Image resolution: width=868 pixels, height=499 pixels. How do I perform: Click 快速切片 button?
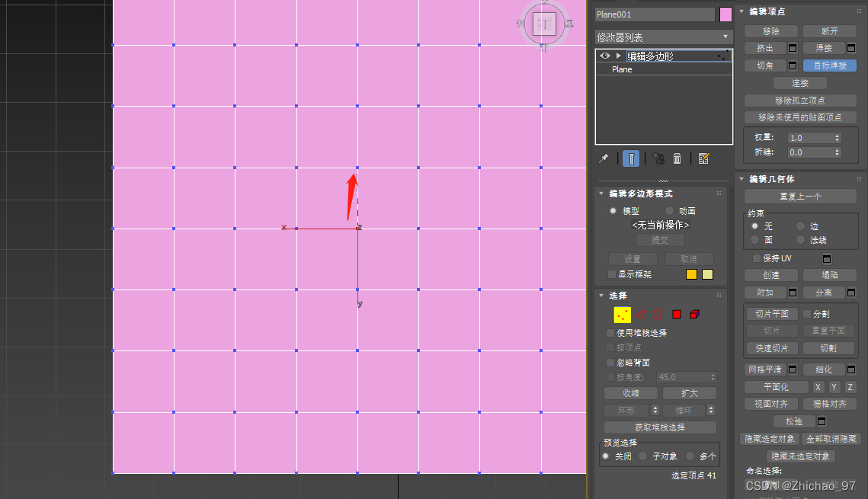point(772,348)
